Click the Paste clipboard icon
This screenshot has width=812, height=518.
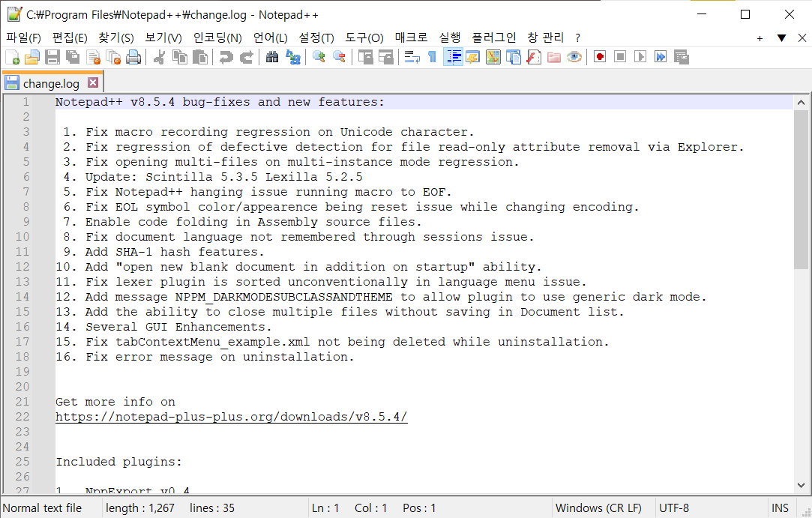(x=200, y=57)
